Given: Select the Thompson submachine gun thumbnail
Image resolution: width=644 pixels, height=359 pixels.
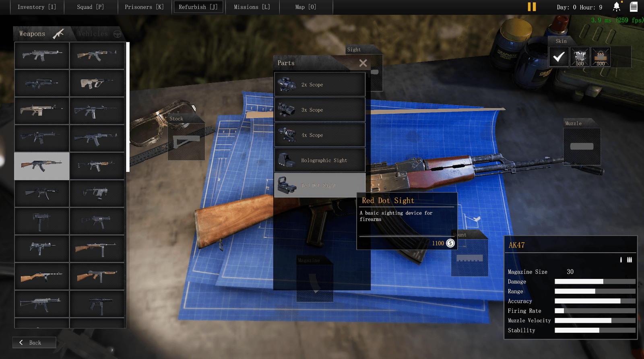Looking at the screenshot, I should pos(97,276).
